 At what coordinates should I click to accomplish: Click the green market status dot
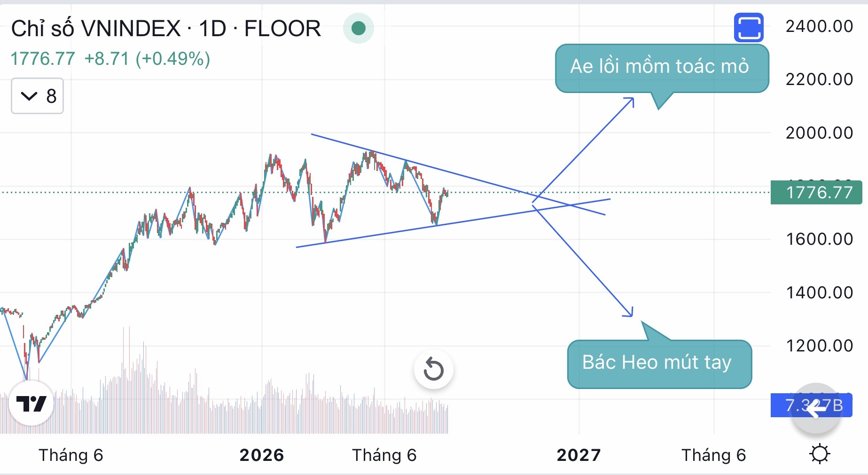[359, 28]
